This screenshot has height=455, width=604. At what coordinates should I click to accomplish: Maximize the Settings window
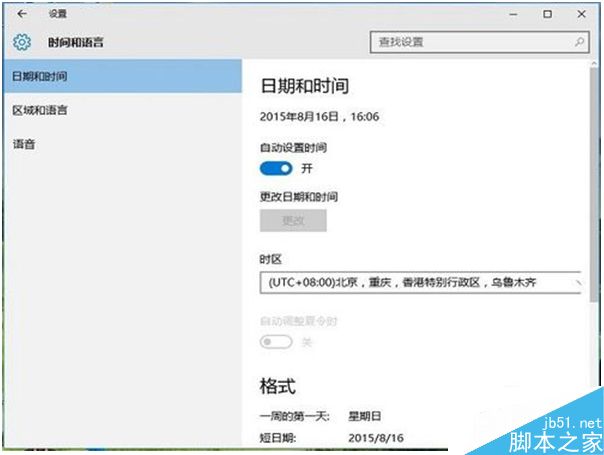[547, 14]
